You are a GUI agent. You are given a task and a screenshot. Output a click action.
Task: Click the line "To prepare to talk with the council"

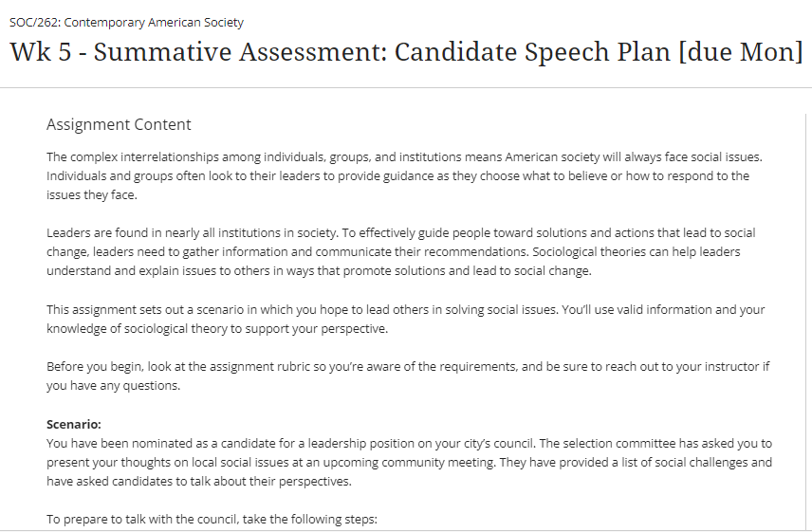click(212, 519)
